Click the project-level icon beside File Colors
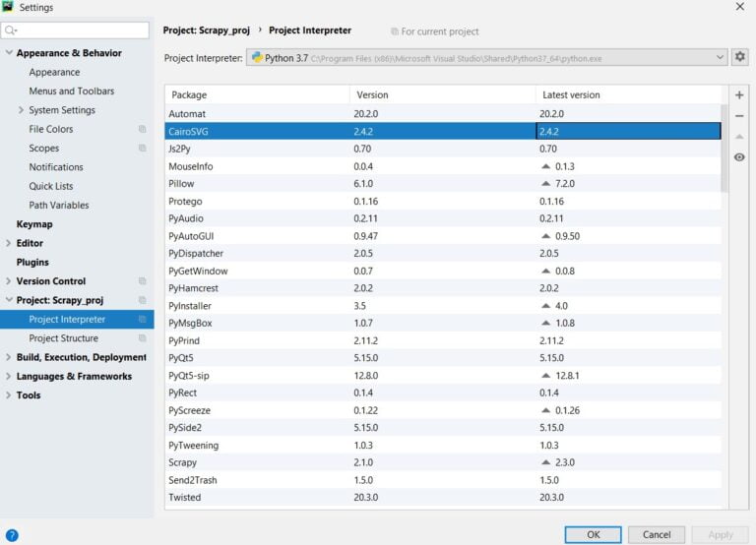This screenshot has width=756, height=545. (x=143, y=129)
